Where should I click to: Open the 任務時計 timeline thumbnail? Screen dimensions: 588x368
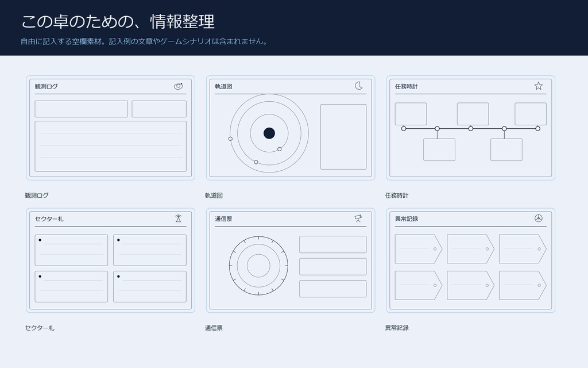point(471,128)
